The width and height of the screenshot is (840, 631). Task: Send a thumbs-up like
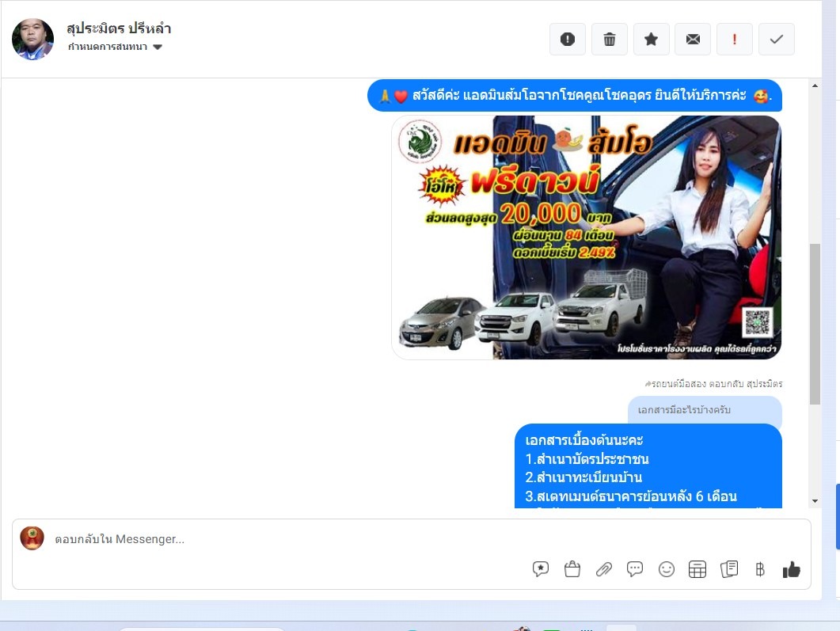click(791, 569)
